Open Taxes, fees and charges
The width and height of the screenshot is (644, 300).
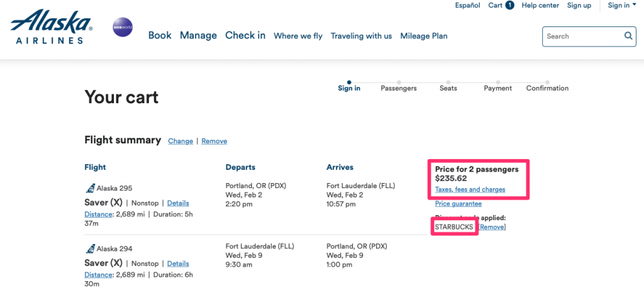coord(470,189)
